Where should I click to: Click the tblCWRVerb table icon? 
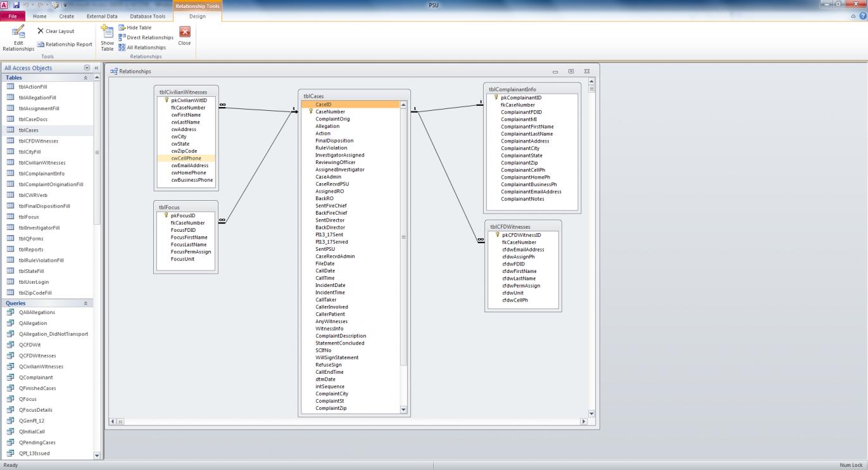[x=10, y=195]
